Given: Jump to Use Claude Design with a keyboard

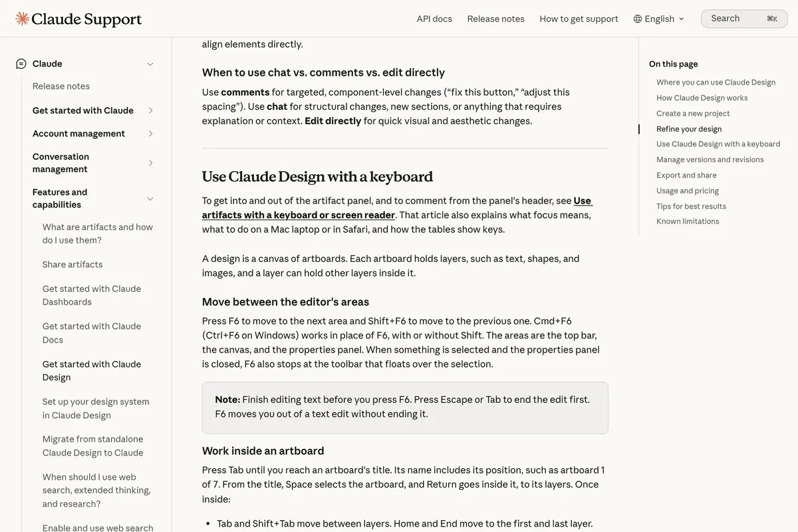Looking at the screenshot, I should tap(718, 144).
